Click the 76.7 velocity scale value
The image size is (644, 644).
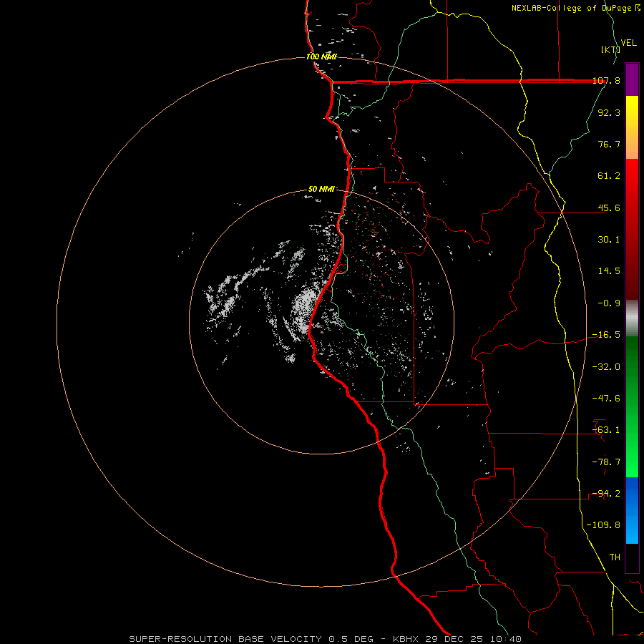[609, 144]
